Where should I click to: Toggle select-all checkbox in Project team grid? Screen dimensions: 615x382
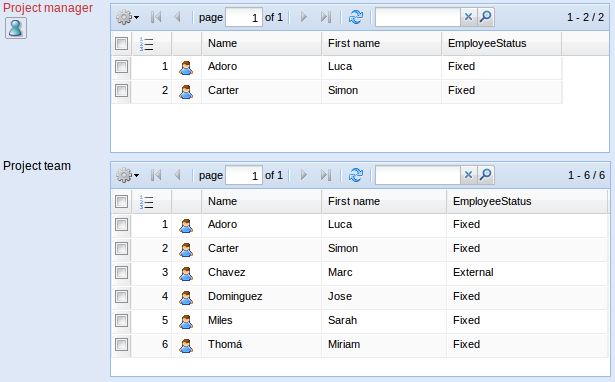tap(122, 202)
